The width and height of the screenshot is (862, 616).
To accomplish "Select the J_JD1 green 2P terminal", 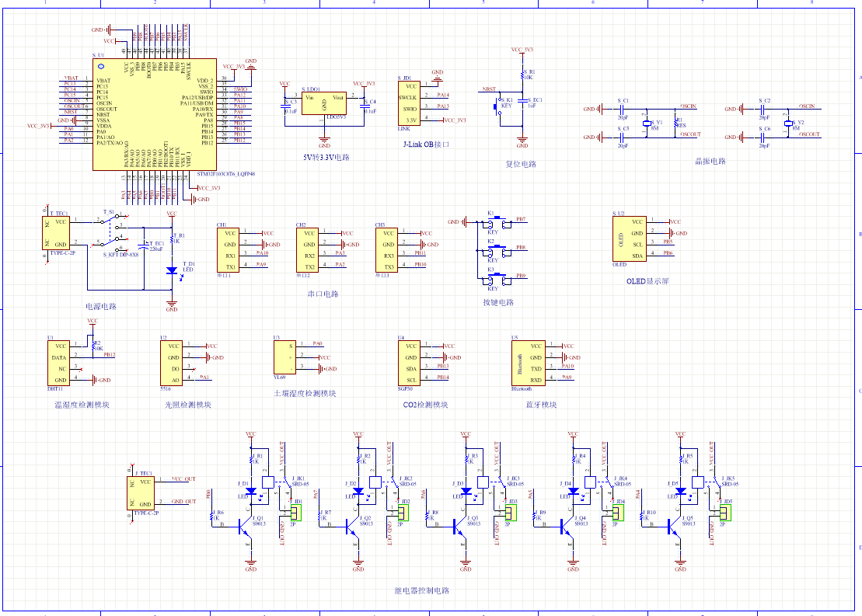I will click(296, 513).
